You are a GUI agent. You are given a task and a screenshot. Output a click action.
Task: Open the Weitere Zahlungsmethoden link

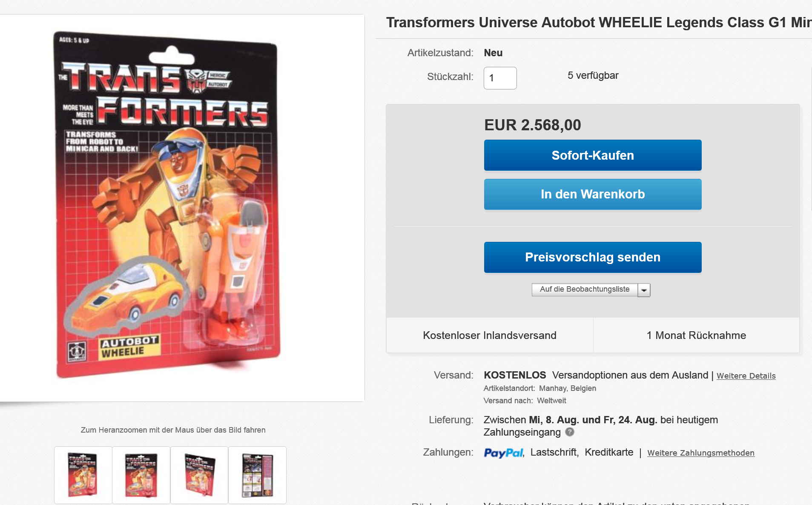700,453
